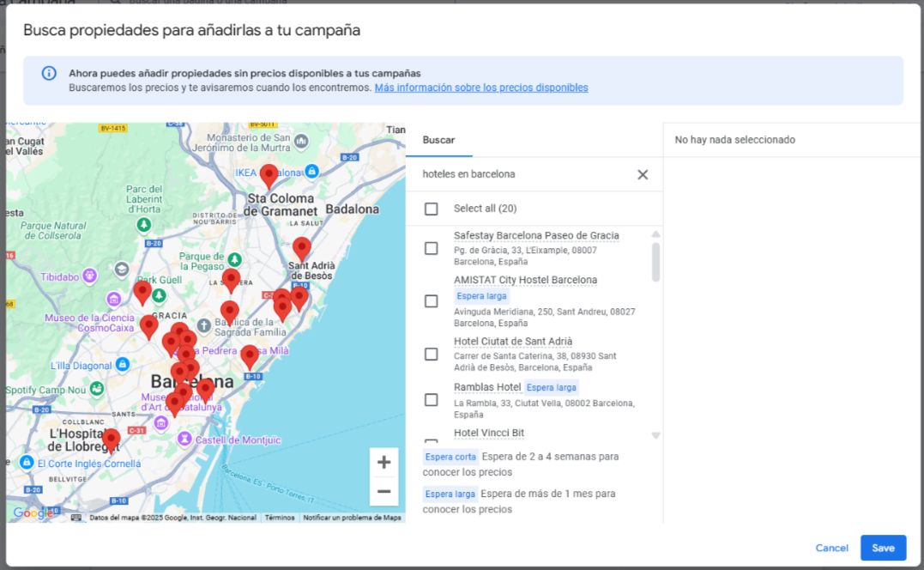Image resolution: width=924 pixels, height=570 pixels.
Task: Click the info icon in the blue banner
Action: [49, 73]
